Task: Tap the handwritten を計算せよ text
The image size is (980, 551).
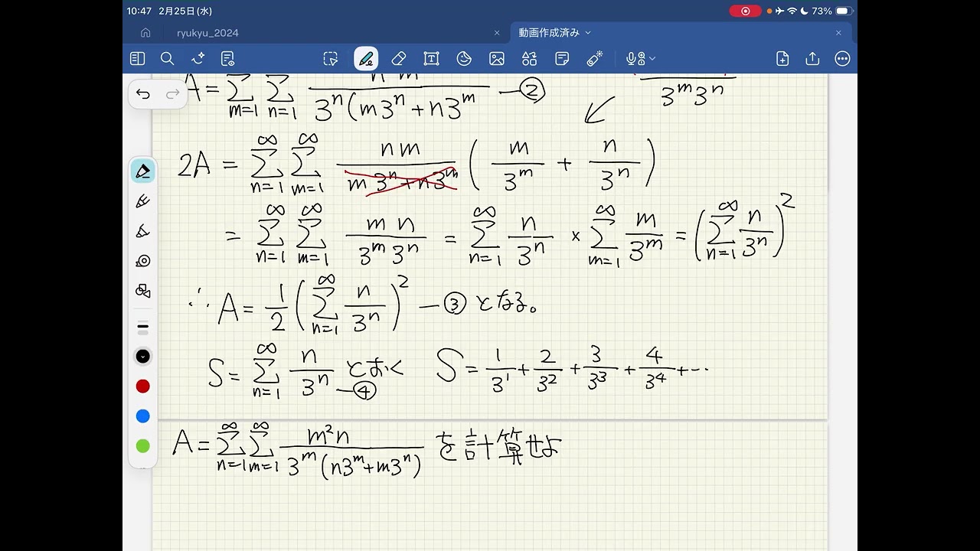Action: coord(498,447)
